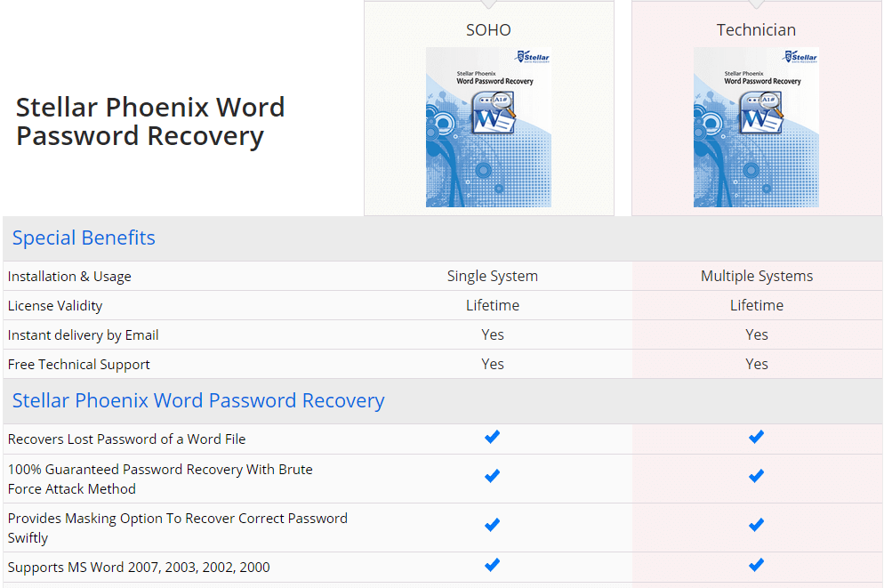Click Yes for Instant delivery under Technician
The width and height of the screenshot is (884, 588).
pos(757,334)
